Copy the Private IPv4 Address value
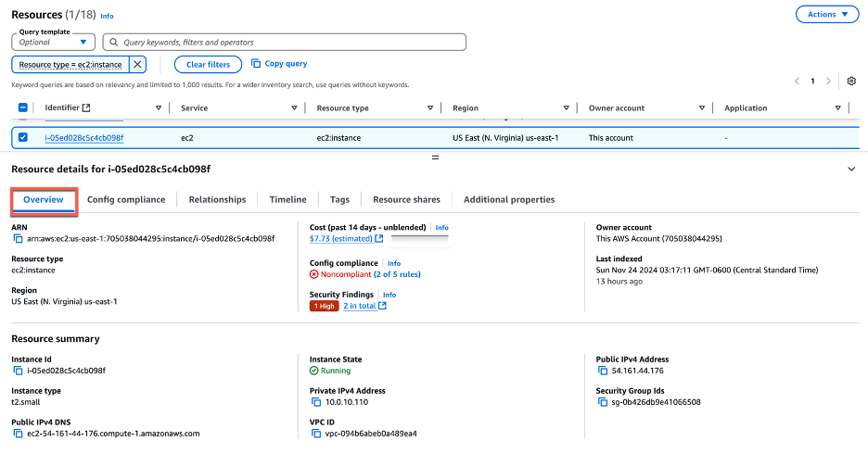 tap(316, 402)
